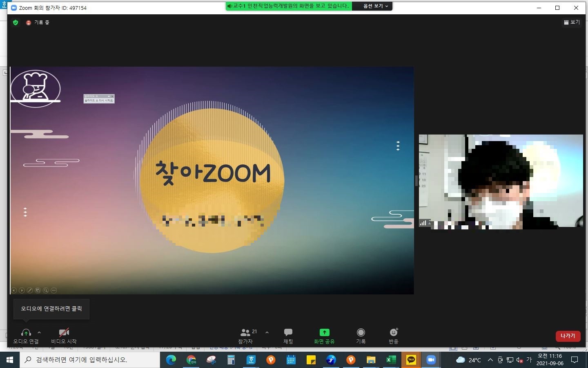Select the participant video thumbnail

[501, 181]
